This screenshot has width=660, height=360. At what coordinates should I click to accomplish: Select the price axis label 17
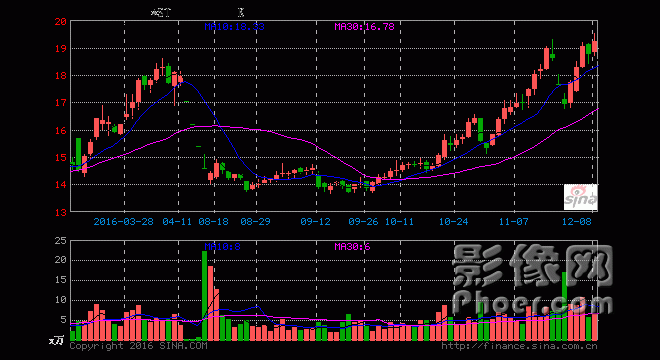coord(61,103)
